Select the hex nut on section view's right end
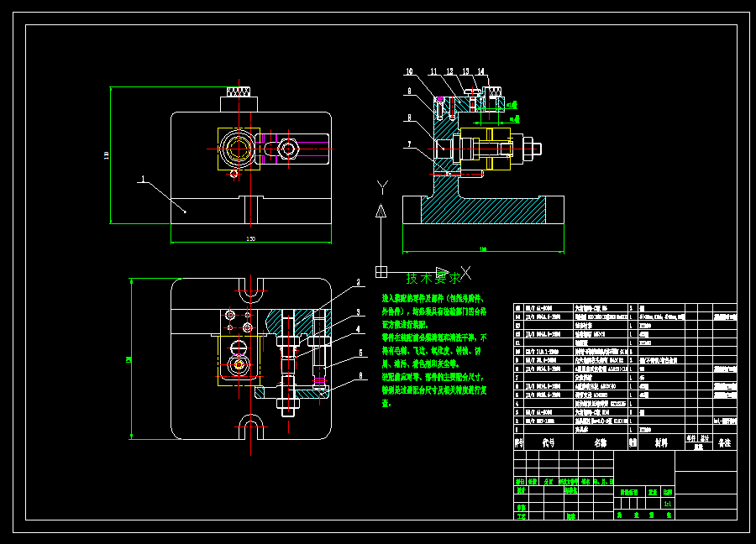Viewport: 756px width, 544px height. coord(528,149)
